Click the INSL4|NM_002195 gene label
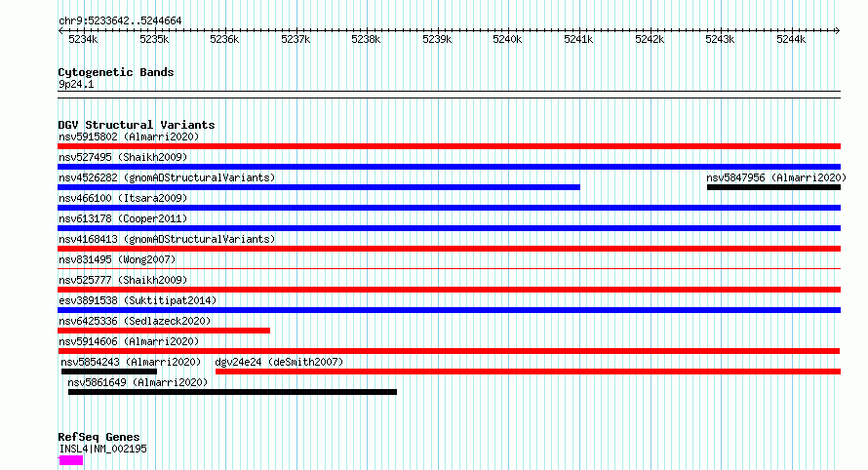 pyautogui.click(x=103, y=449)
